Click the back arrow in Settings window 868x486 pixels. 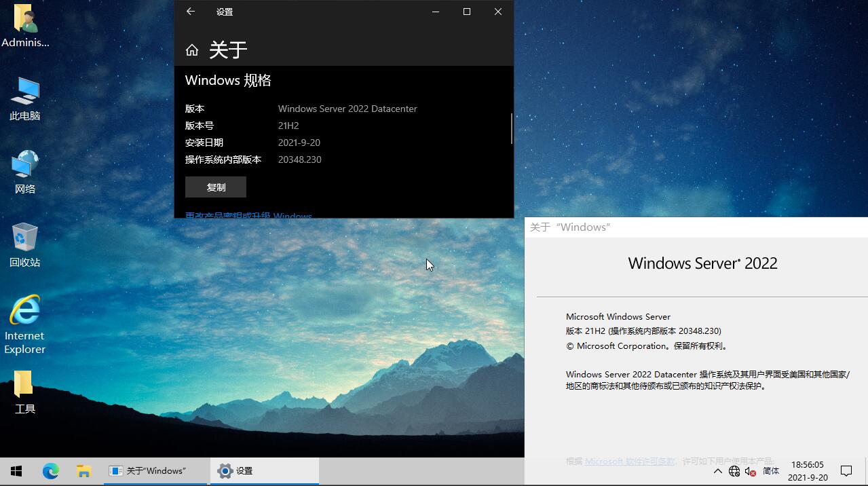pos(191,12)
